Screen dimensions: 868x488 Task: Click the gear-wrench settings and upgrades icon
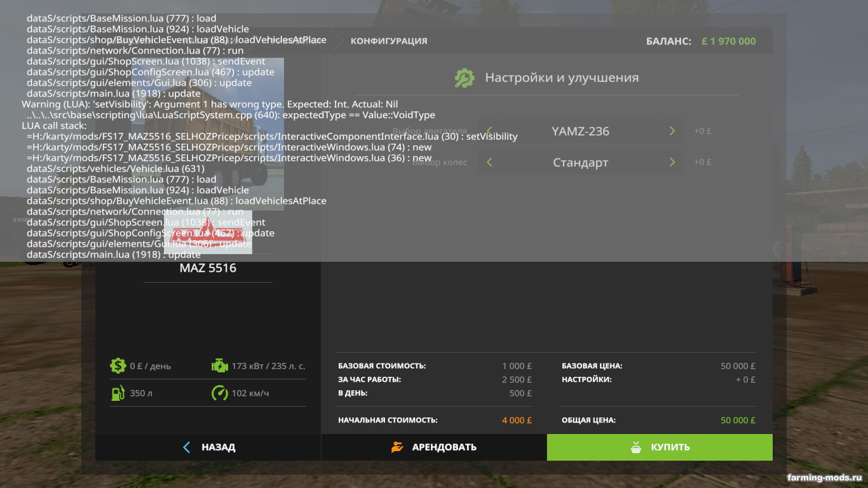(x=465, y=78)
